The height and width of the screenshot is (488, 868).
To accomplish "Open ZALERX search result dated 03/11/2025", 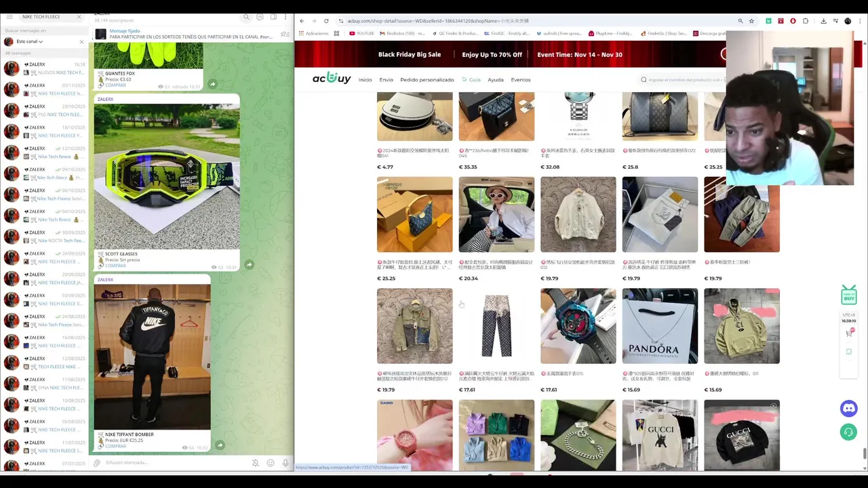I will (x=45, y=89).
